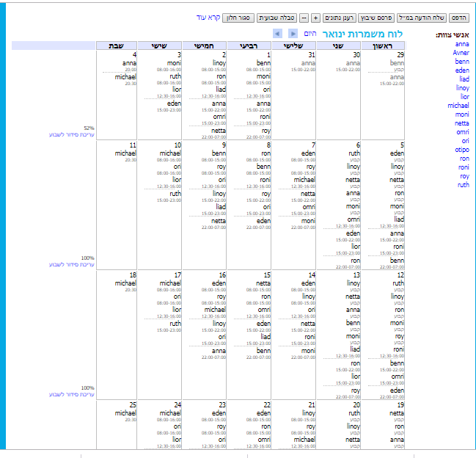Image resolution: width=476 pixels, height=458 pixels.
Task: Click the right-pointing month navigation arrow
Action: click(x=293, y=34)
